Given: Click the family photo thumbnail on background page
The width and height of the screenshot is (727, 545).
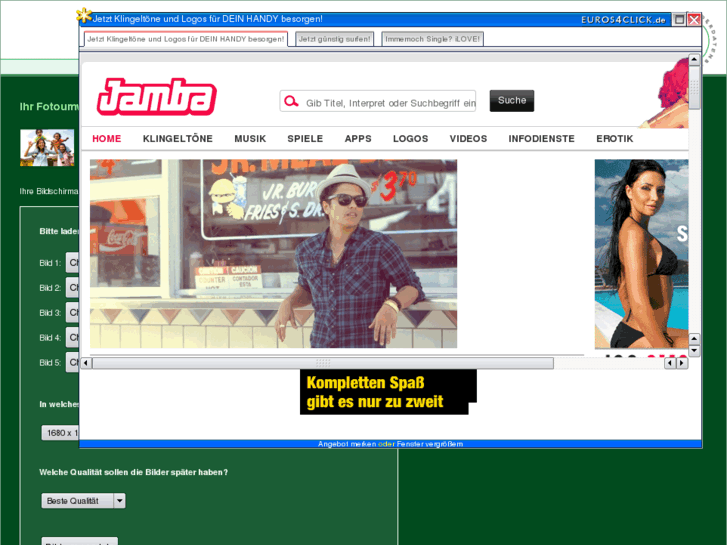Looking at the screenshot, I should point(47,147).
